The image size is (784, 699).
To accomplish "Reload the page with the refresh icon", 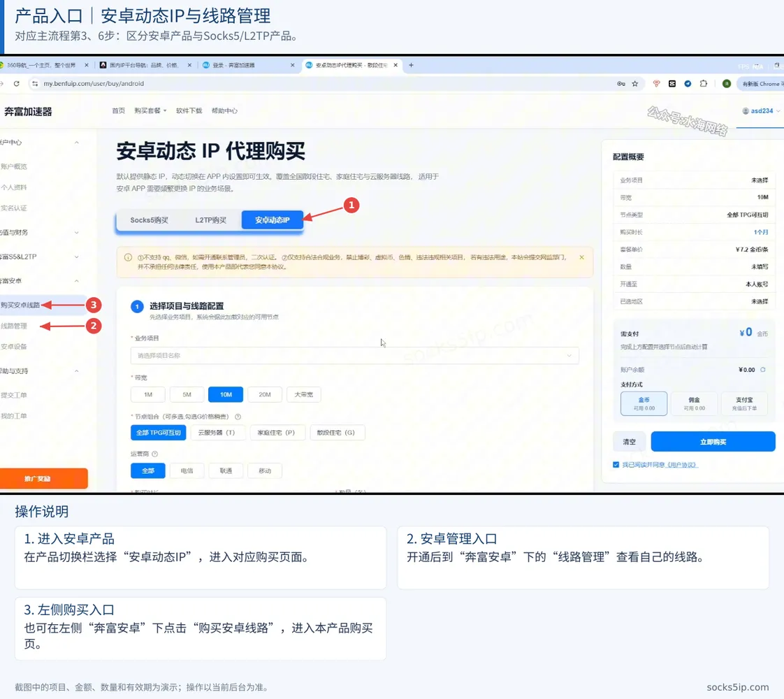I will coord(17,83).
